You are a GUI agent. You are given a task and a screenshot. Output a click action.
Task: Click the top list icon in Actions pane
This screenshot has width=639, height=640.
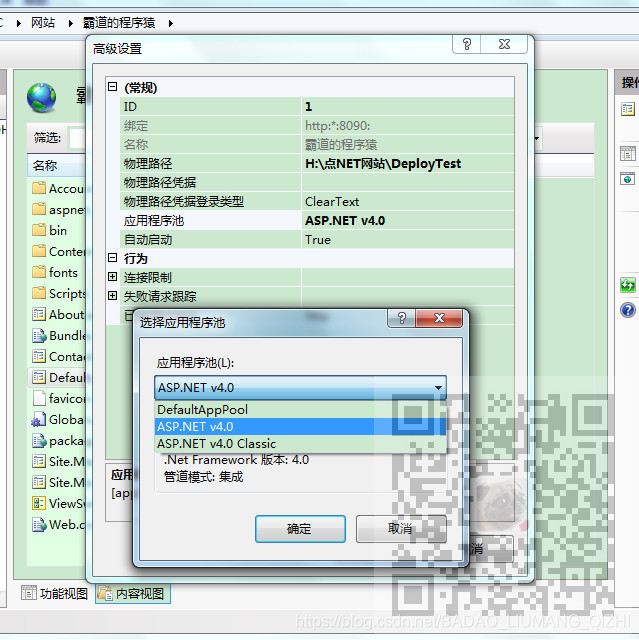point(628,109)
